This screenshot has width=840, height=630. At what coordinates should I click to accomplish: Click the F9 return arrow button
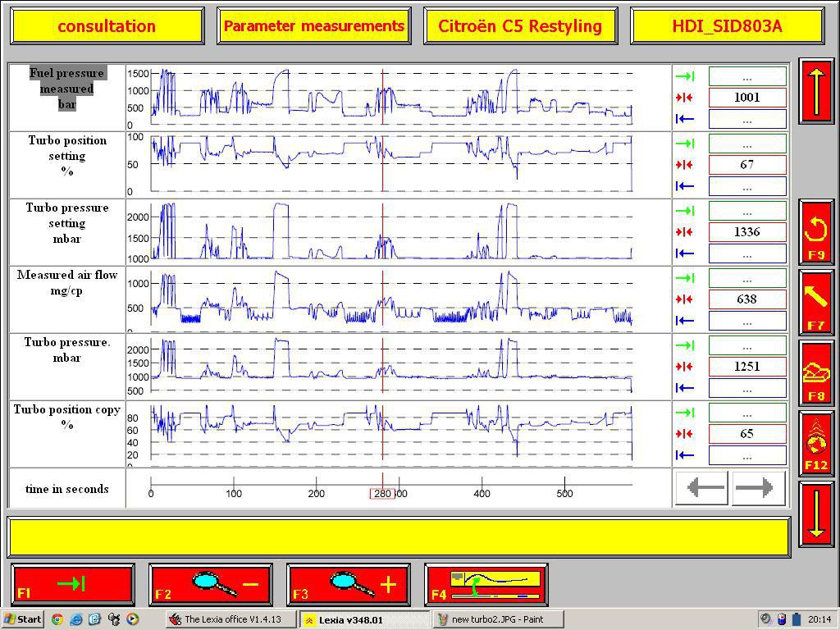pos(816,232)
